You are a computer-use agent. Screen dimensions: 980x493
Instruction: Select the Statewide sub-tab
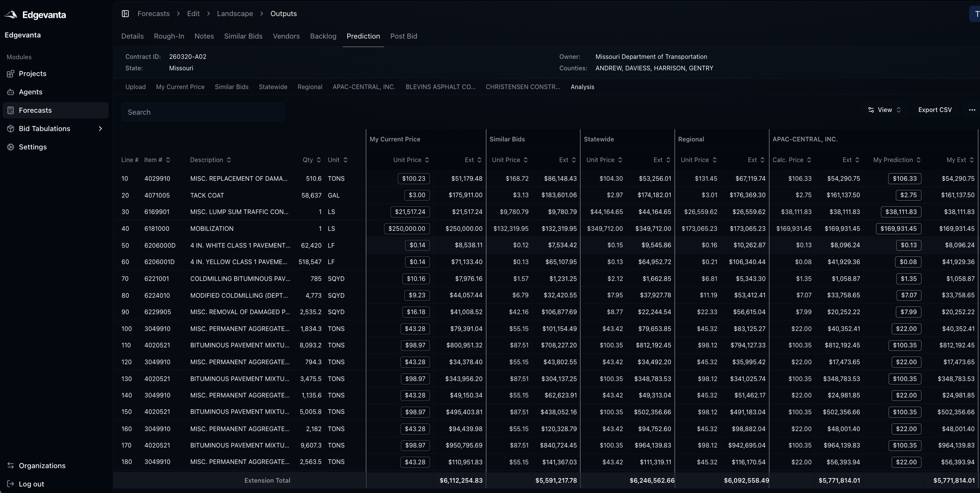click(x=273, y=87)
